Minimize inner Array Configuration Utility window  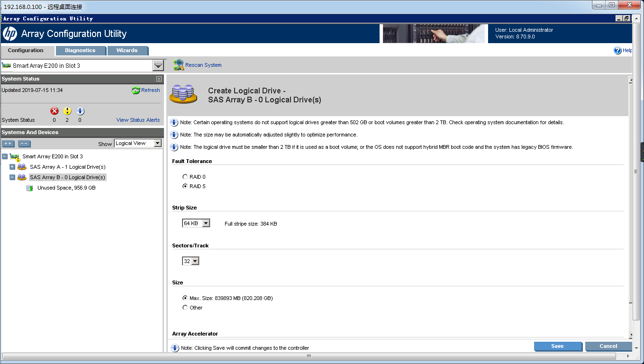click(x=619, y=18)
